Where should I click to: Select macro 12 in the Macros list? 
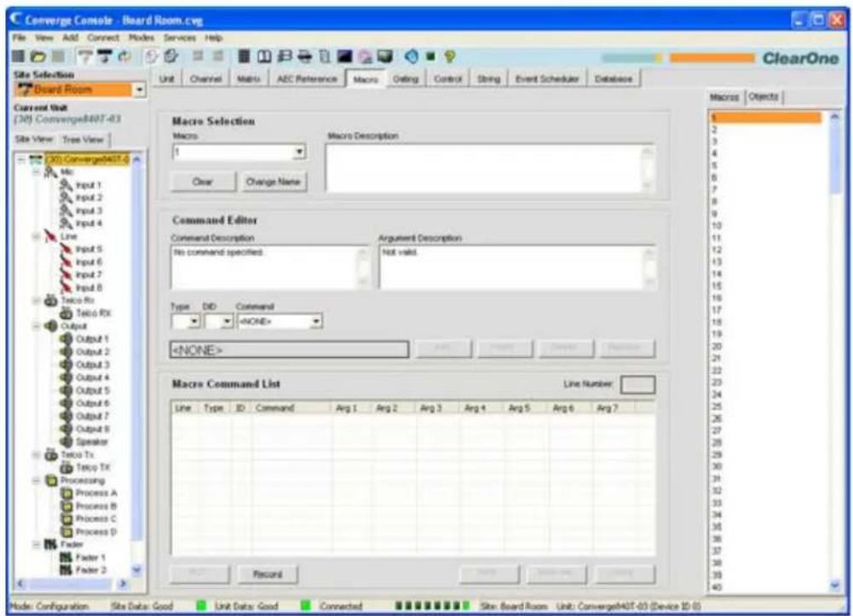tap(717, 250)
